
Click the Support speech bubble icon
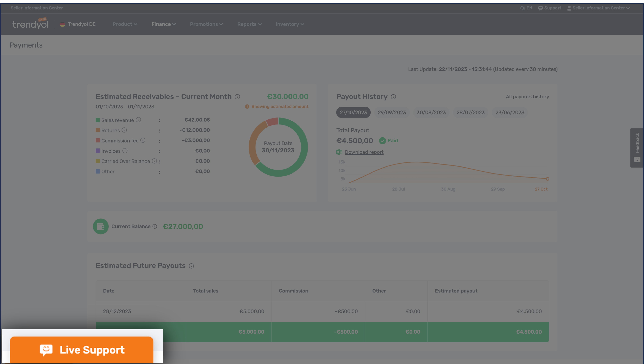pyautogui.click(x=540, y=8)
